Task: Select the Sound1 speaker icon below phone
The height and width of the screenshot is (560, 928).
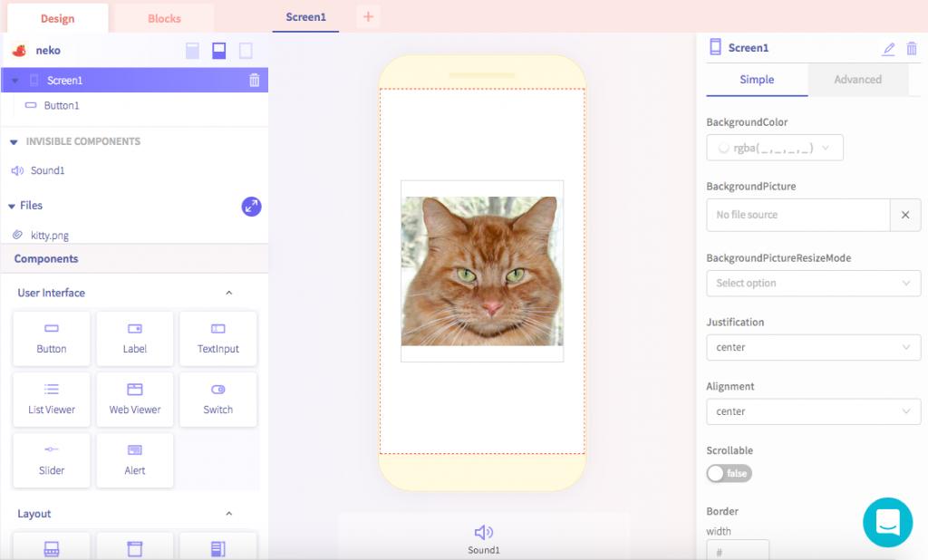Action: [x=484, y=532]
